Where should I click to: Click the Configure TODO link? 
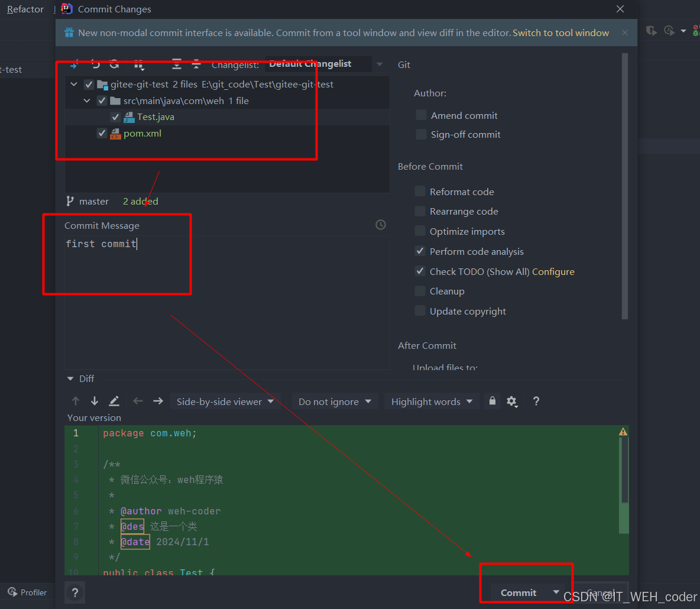click(x=553, y=271)
